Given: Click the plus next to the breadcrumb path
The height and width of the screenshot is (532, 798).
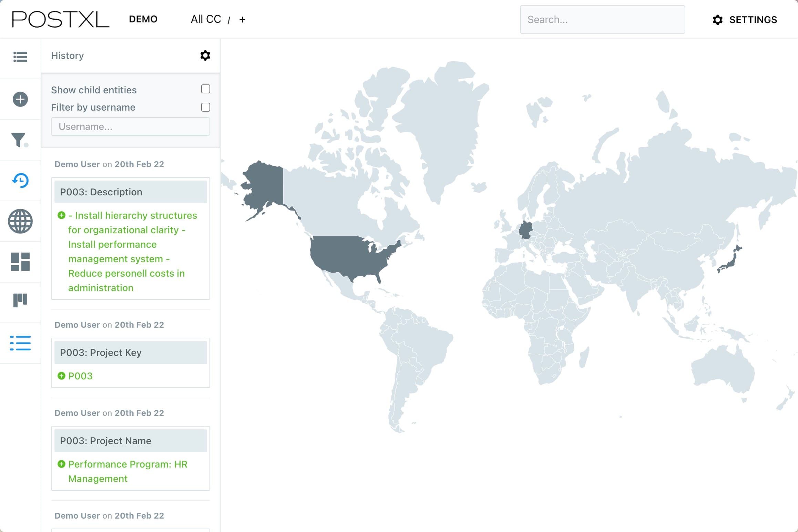Looking at the screenshot, I should 243,19.
